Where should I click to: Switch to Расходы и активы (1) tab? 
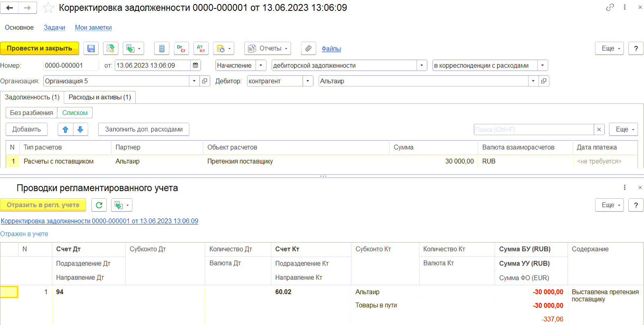pyautogui.click(x=100, y=97)
